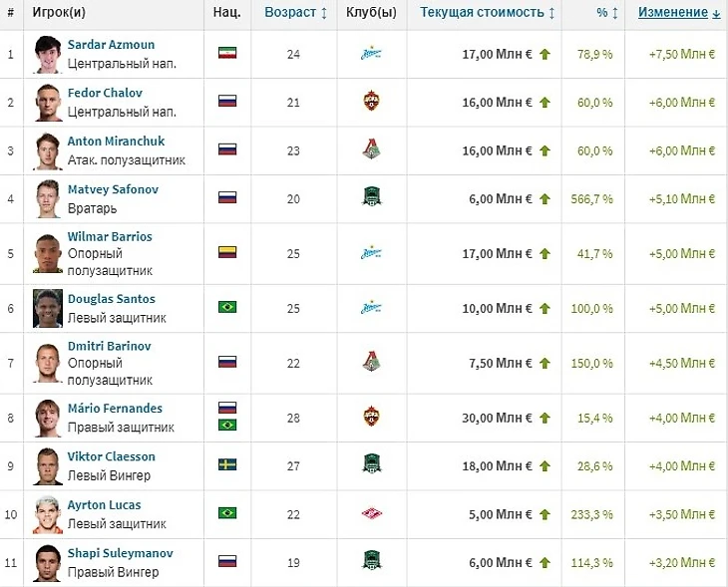The height and width of the screenshot is (587, 728).
Task: Click Viktor Claesson's player photo
Action: pyautogui.click(x=48, y=465)
